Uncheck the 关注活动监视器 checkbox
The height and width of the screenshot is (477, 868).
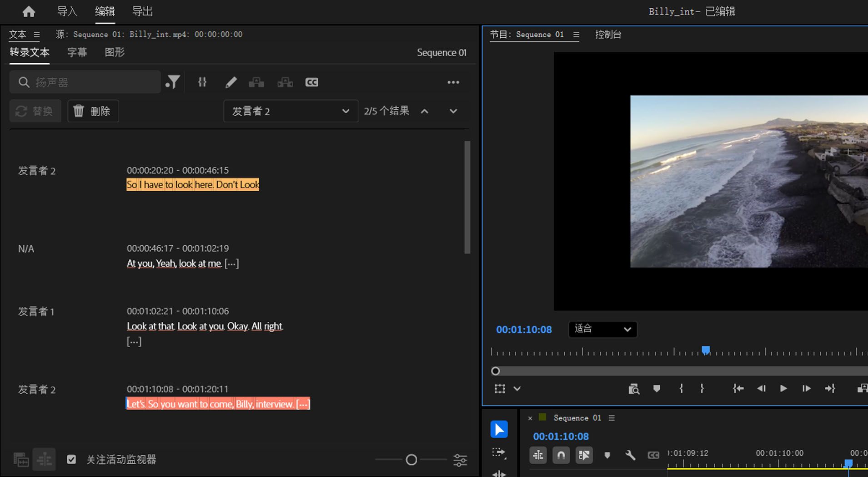[71, 459]
